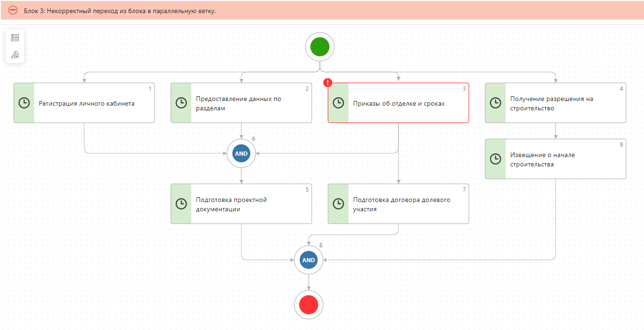Click clock icon of Регистрация личного кабинета
Viewport: 644px width, 330px height.
coord(24,103)
